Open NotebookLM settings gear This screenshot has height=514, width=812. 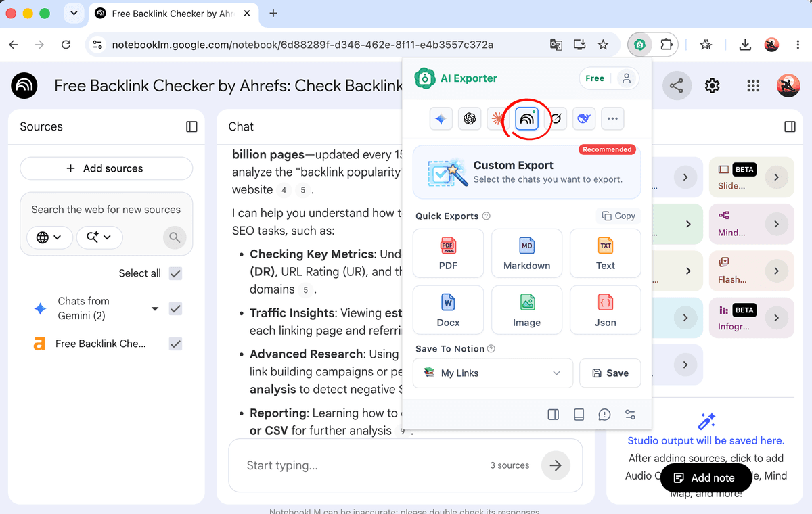click(x=712, y=86)
